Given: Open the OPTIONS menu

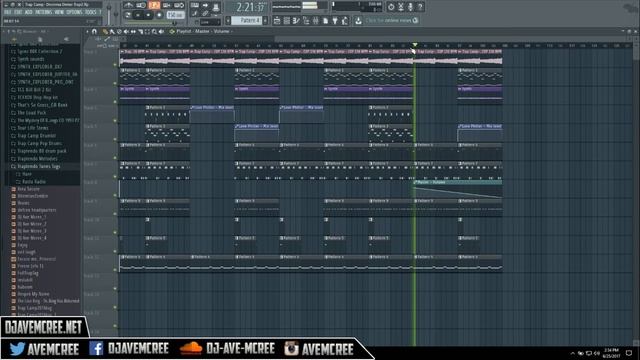Looking at the screenshot, I should coord(74,13).
